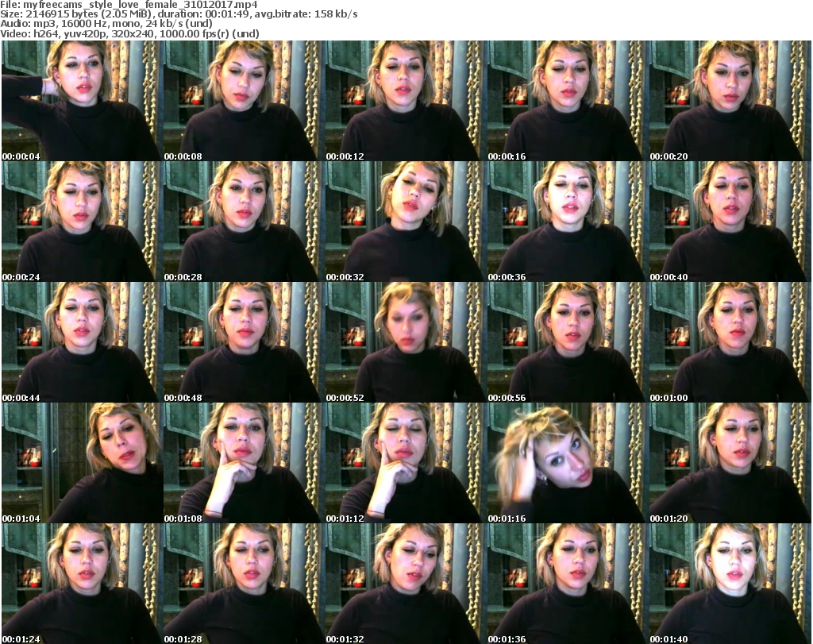This screenshot has width=813, height=644.
Task: Choose the 00:01:32 preview frame
Action: click(406, 584)
